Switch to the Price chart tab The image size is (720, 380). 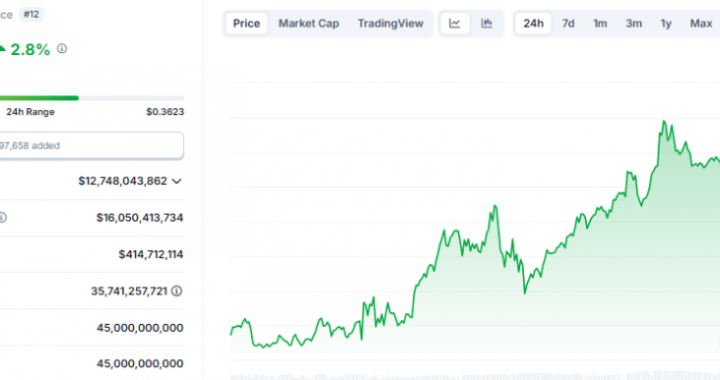[x=247, y=23]
